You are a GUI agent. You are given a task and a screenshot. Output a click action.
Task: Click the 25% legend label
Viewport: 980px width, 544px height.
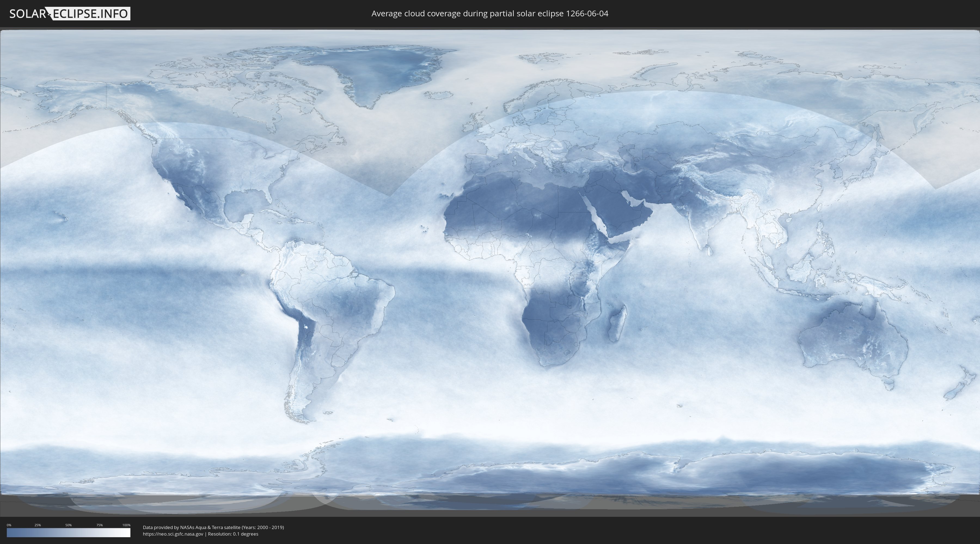pyautogui.click(x=38, y=525)
